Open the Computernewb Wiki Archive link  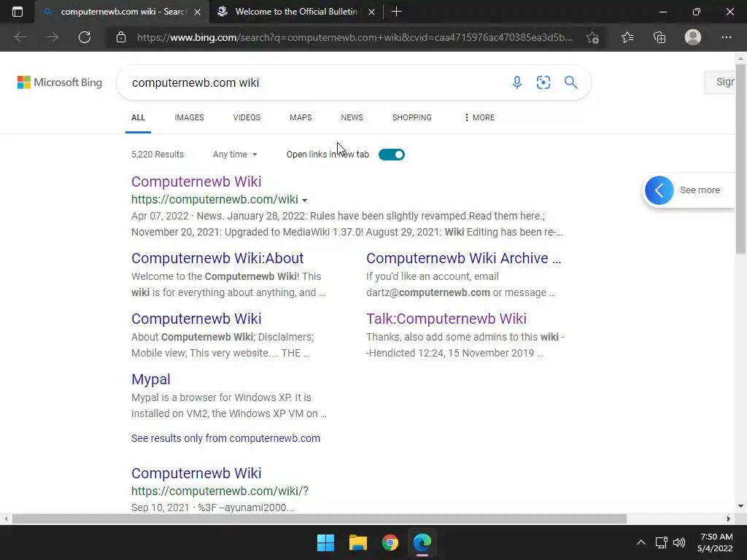click(463, 258)
